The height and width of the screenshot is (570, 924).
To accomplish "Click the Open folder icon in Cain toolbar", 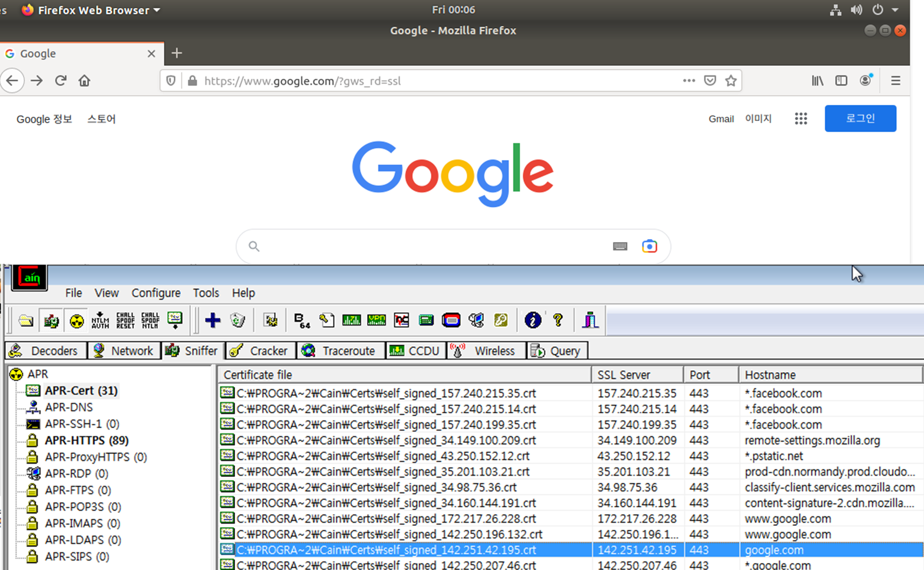I will tap(25, 320).
